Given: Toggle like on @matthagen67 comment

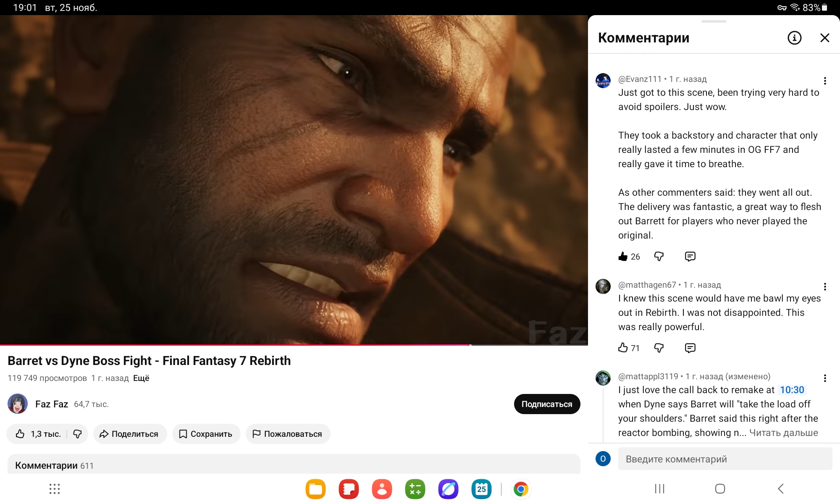Looking at the screenshot, I should 623,348.
